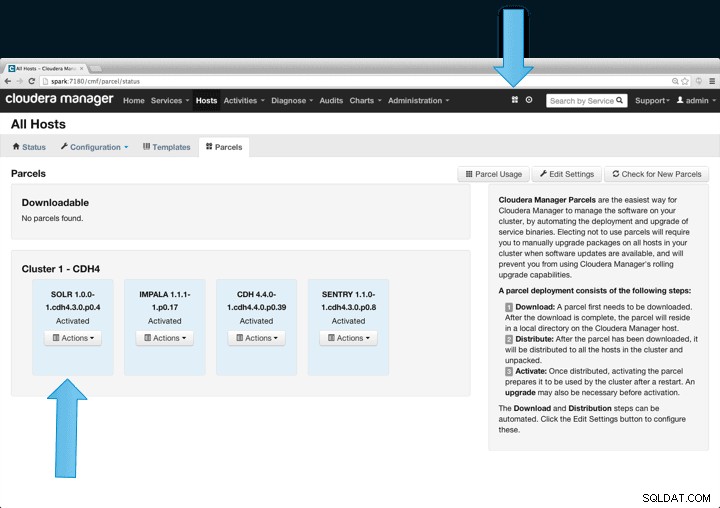Open the Configuration tab dropdown
Image resolution: width=720 pixels, height=508 pixels.
[95, 147]
